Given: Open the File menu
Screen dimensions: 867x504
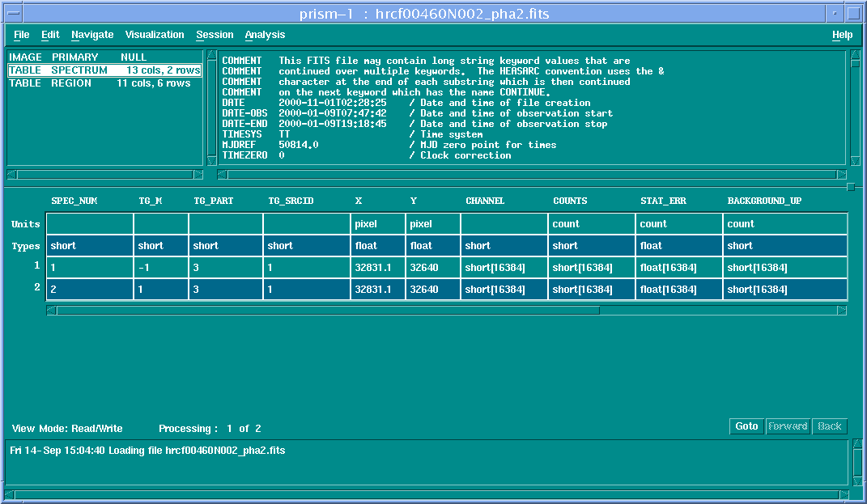Looking at the screenshot, I should click(20, 35).
